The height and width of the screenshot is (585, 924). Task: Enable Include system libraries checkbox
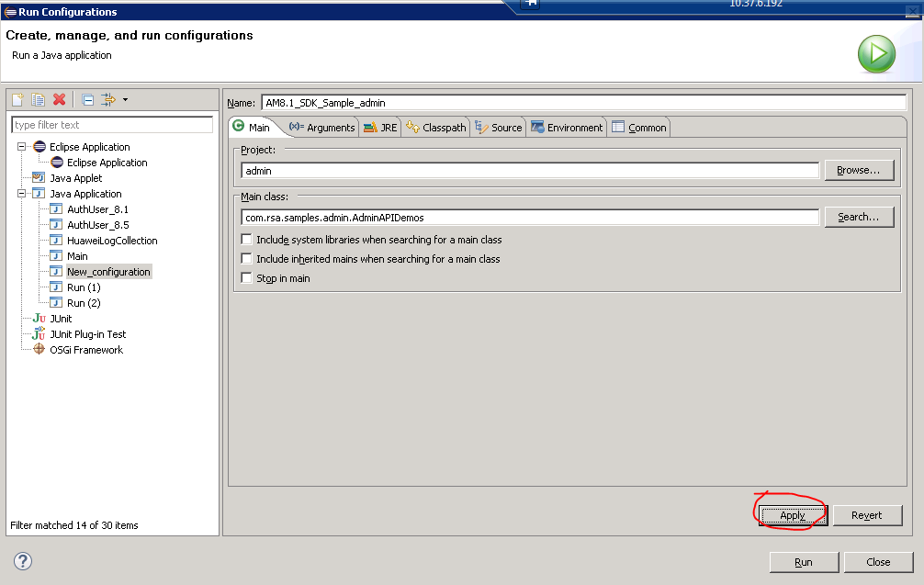246,240
